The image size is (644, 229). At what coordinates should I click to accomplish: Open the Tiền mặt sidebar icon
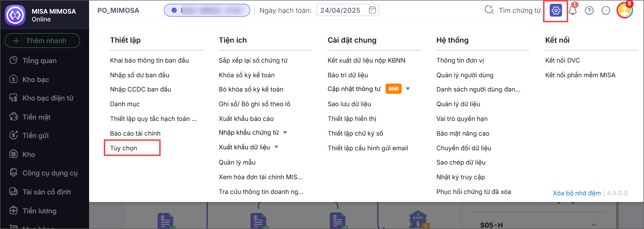[x=13, y=117]
